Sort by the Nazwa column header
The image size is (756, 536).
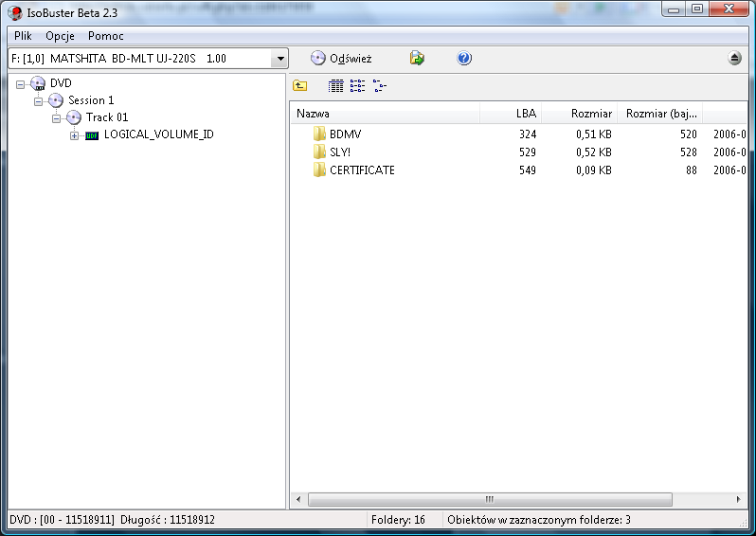point(385,114)
